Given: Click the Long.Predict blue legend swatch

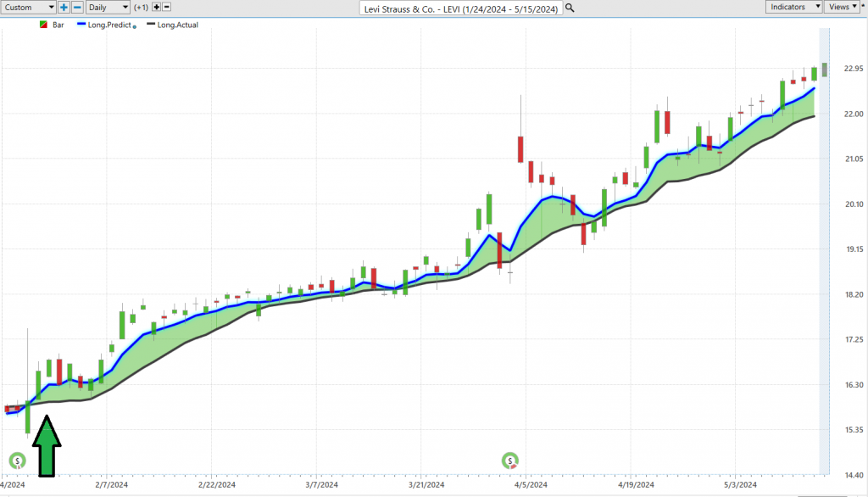Looking at the screenshot, I should coord(81,25).
